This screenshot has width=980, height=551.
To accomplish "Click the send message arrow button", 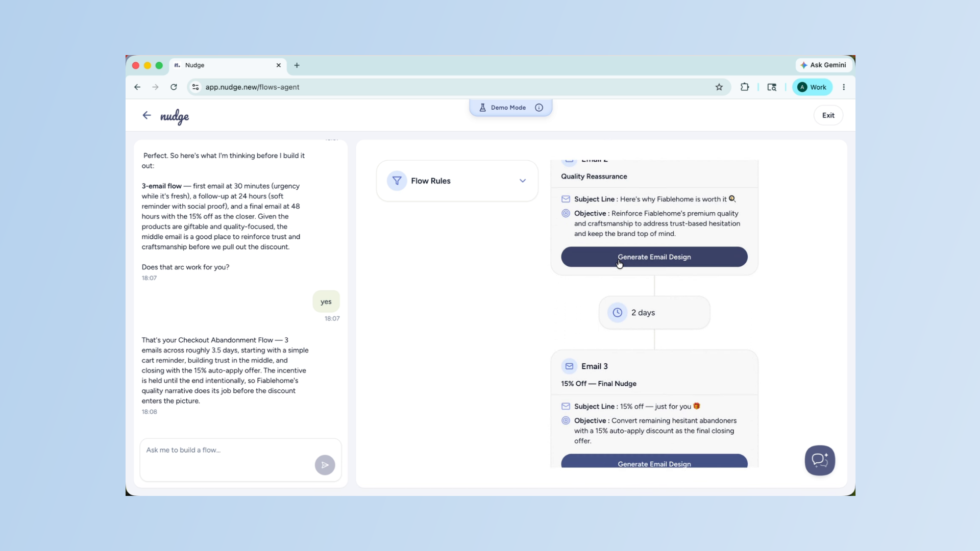I will click(x=325, y=465).
